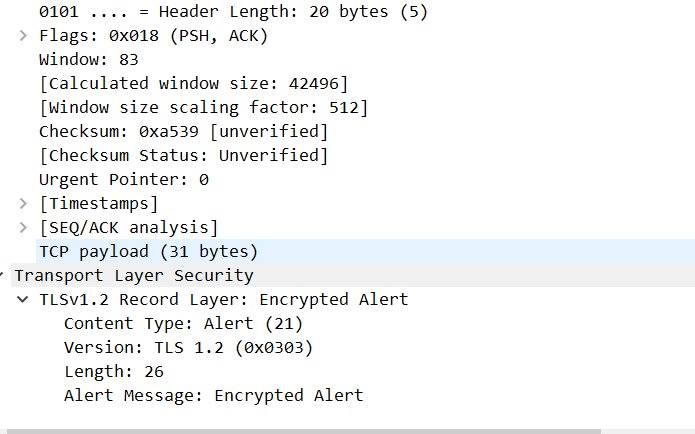Expand the [Timestamps] section
The height and width of the screenshot is (434, 695).
(23, 203)
